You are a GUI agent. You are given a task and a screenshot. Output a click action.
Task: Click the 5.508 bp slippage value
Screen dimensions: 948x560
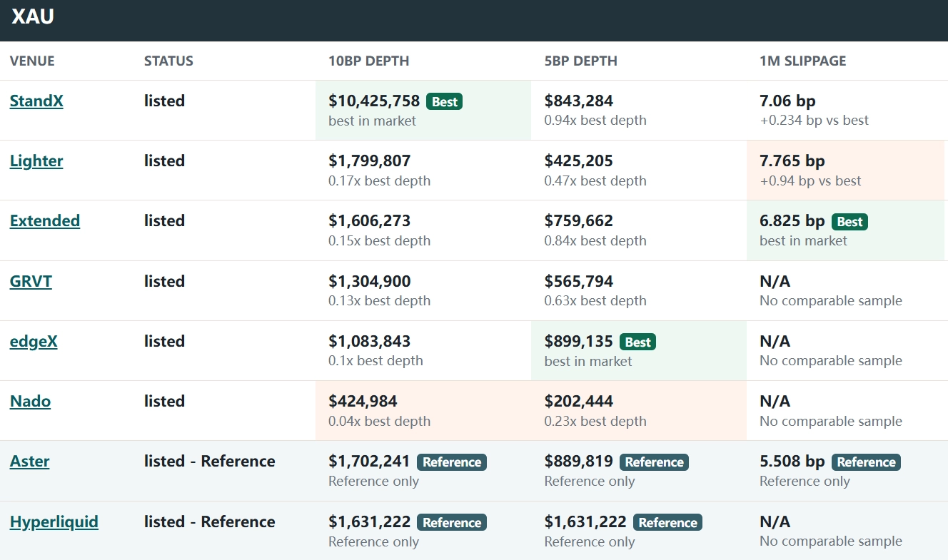(792, 462)
